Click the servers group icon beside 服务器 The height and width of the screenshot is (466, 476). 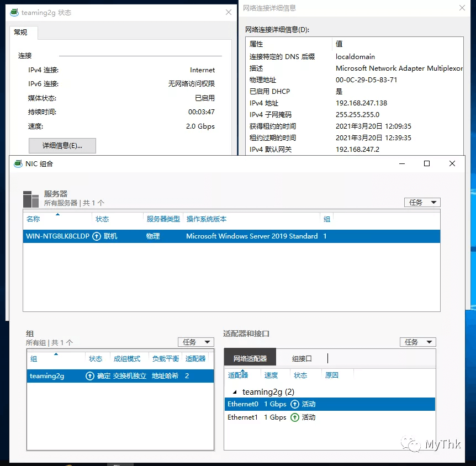(31, 199)
